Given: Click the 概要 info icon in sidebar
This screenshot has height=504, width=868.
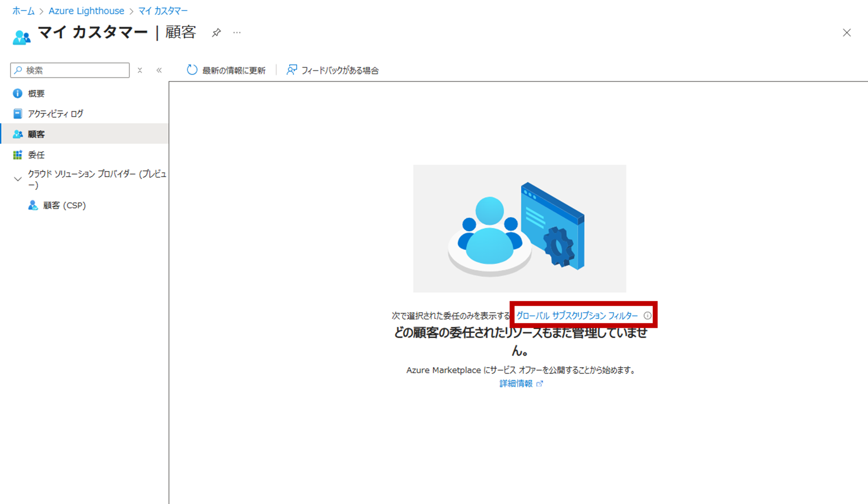Looking at the screenshot, I should point(18,94).
